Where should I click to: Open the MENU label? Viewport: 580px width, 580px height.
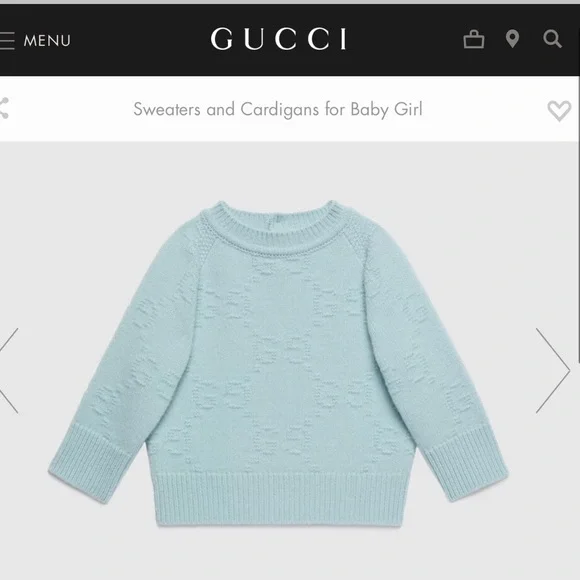(x=47, y=41)
